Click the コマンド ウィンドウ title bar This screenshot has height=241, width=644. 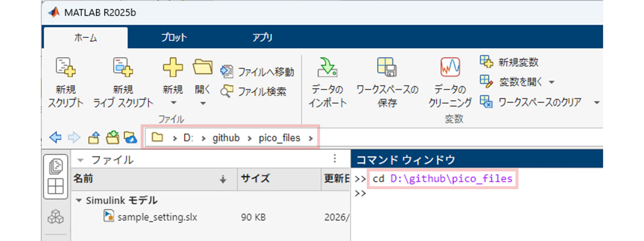[477, 159]
